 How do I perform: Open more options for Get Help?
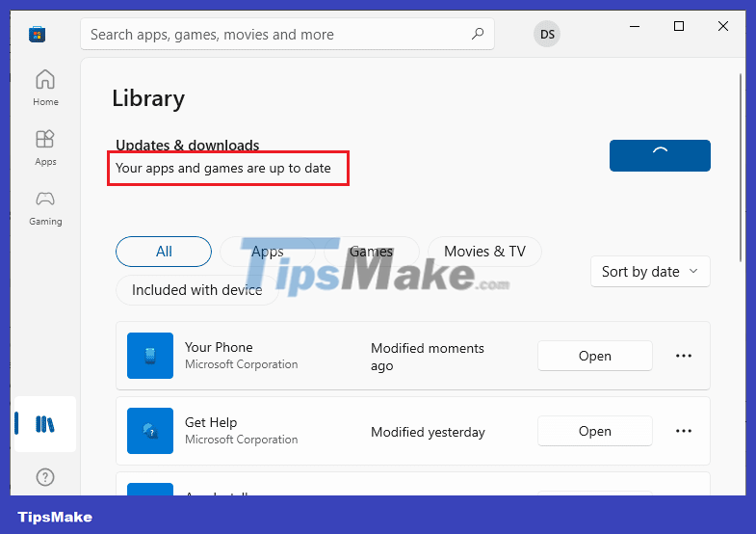click(x=683, y=431)
